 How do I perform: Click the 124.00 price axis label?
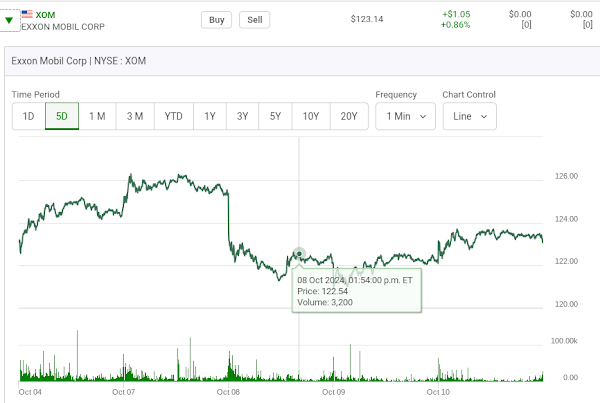click(x=566, y=219)
